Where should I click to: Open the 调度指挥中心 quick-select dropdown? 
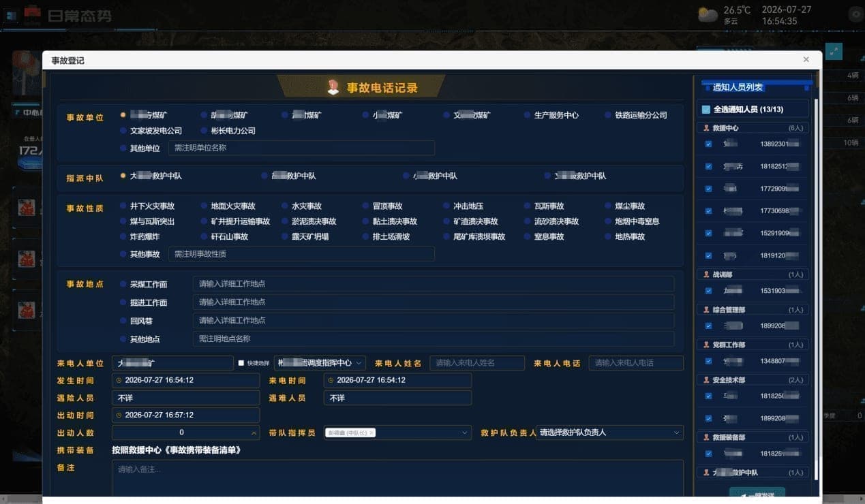click(x=320, y=363)
